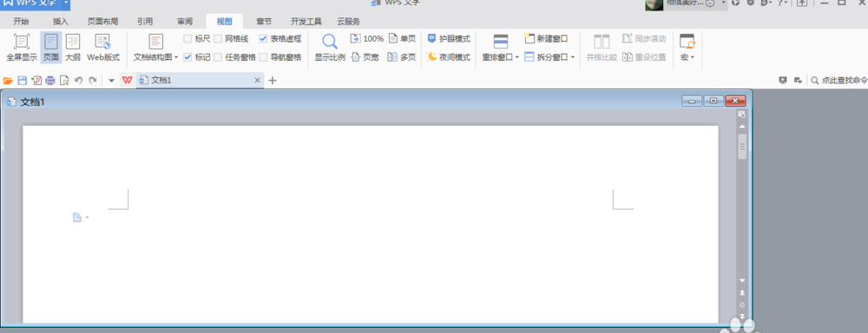Untick the 表格虚框 checkbox
The width and height of the screenshot is (868, 333).
click(263, 39)
